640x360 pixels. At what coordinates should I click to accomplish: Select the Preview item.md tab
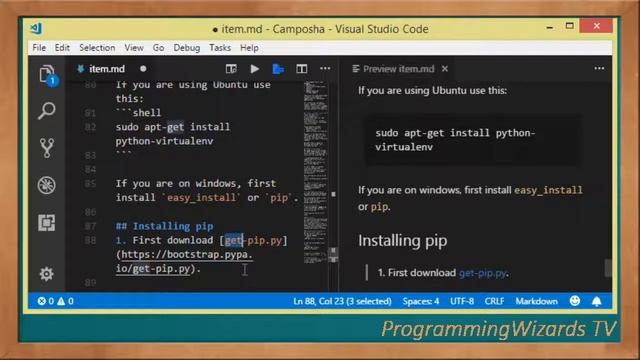pos(399,69)
